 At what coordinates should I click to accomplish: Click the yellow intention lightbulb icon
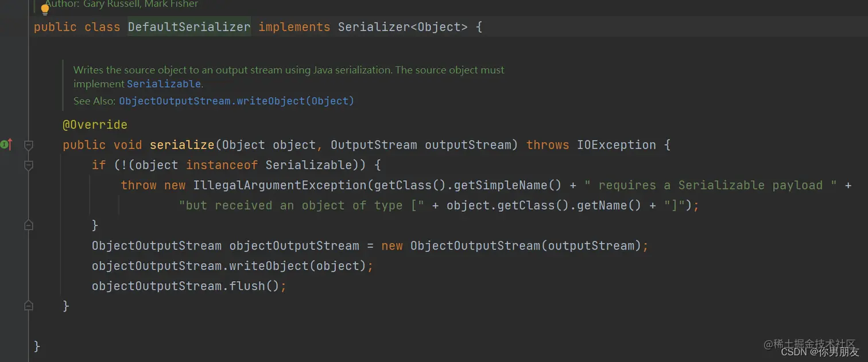45,9
